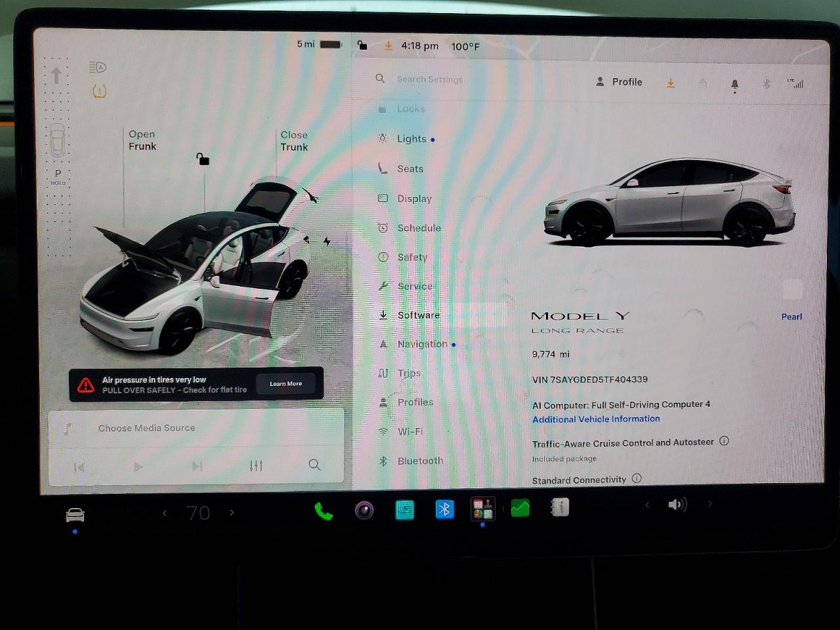Open the Service menu
The image size is (840, 630).
tap(415, 286)
